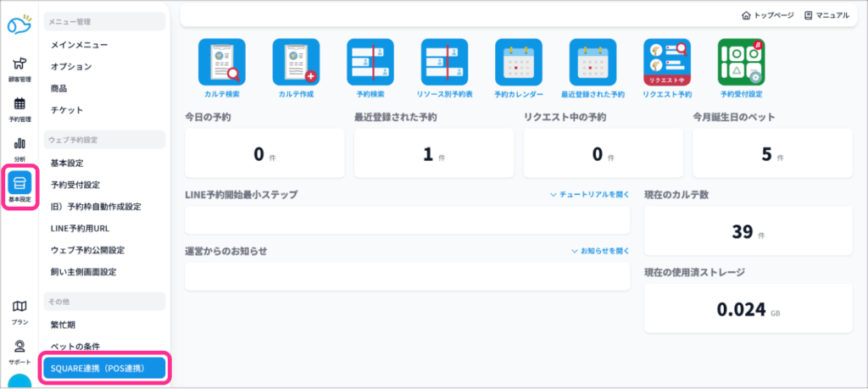Image resolution: width=868 pixels, height=389 pixels.
Task: Click the リクエスト予約 icon
Action: pos(667,63)
